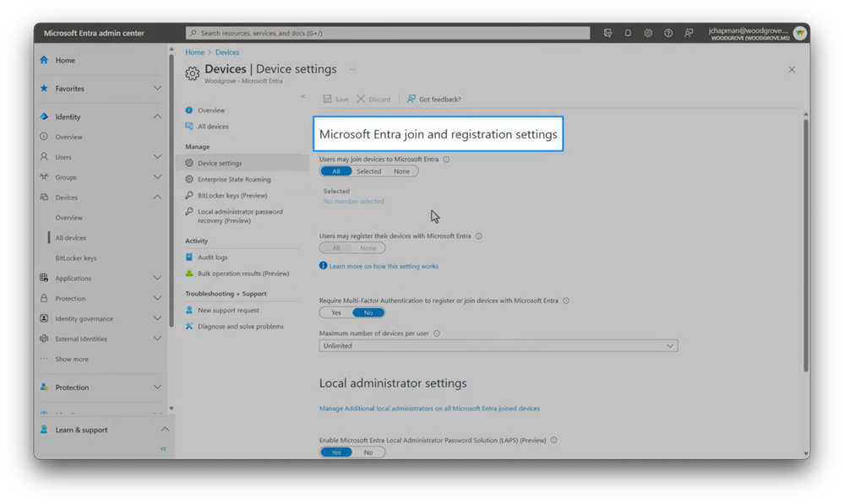The image size is (844, 504).
Task: Set Require Multi-Factor Authentication to No
Action: 368,312
